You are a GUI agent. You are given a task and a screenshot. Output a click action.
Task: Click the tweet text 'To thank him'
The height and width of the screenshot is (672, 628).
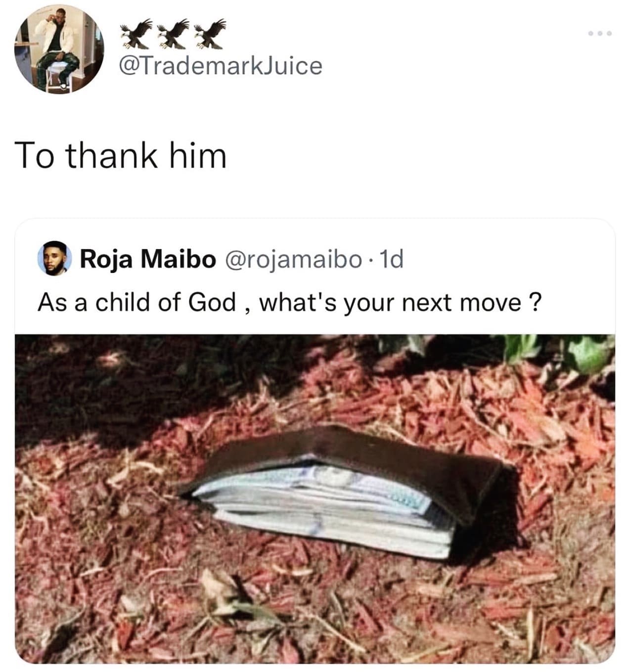121,154
